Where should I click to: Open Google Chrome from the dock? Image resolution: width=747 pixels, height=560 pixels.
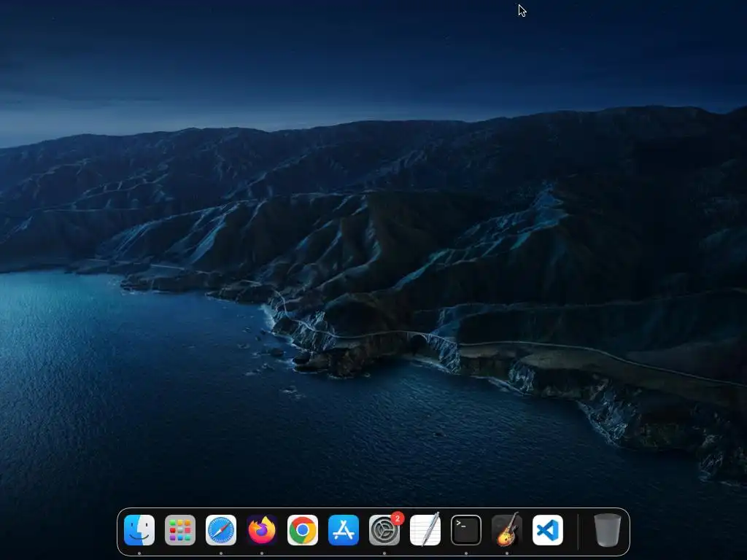point(303,530)
